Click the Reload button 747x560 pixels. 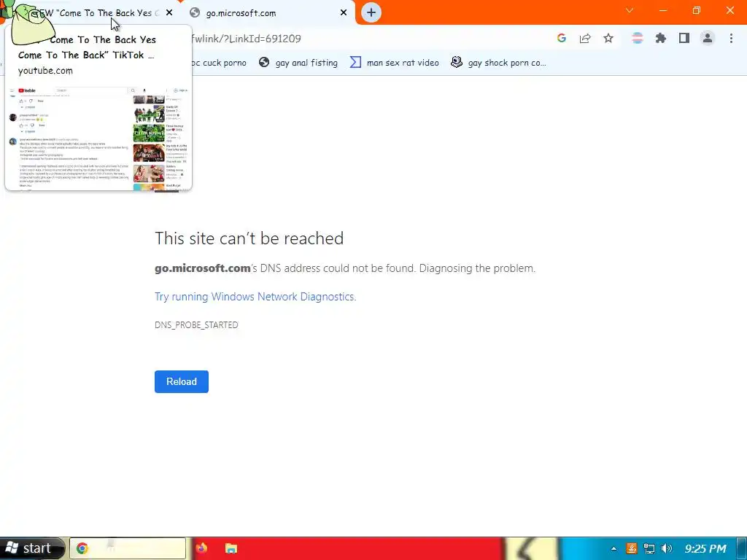(x=182, y=381)
